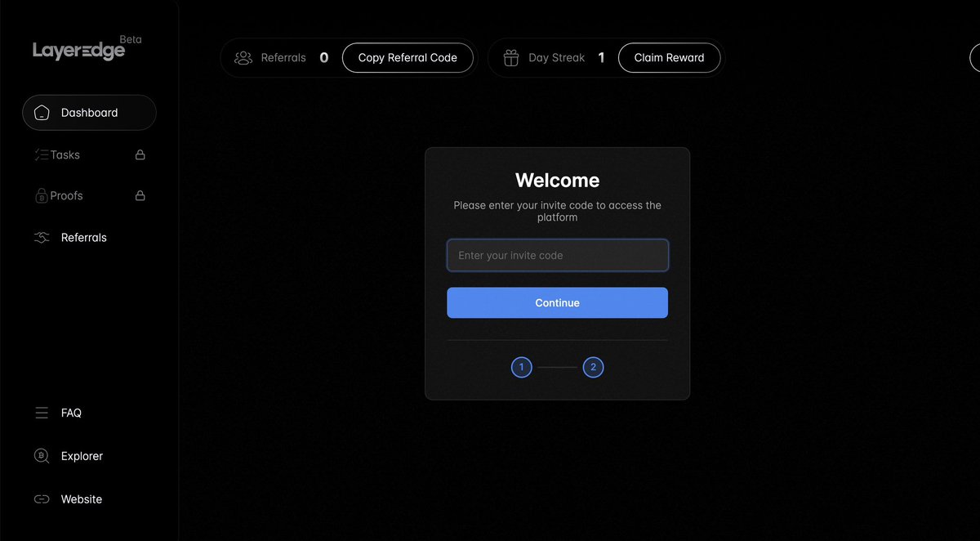980x541 pixels.
Task: Select step 2 indicator in the modal
Action: (593, 367)
